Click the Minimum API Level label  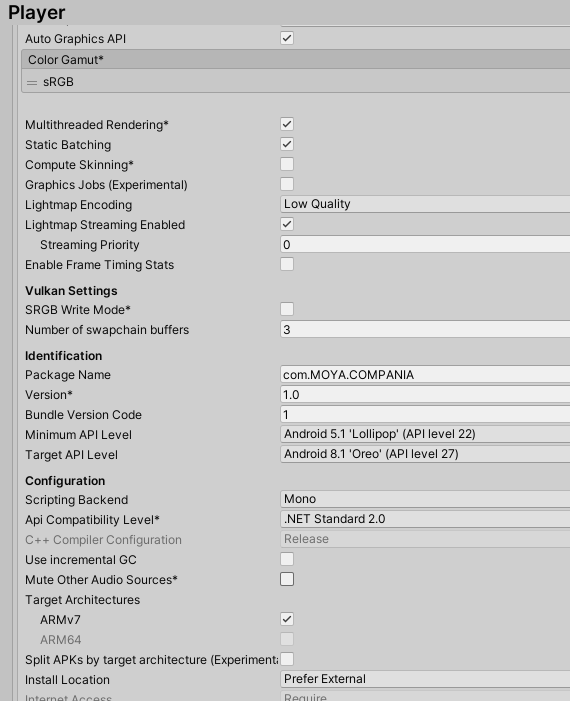[x=78, y=435]
